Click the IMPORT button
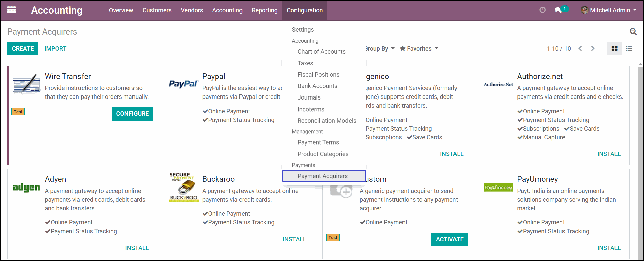 pyautogui.click(x=55, y=49)
